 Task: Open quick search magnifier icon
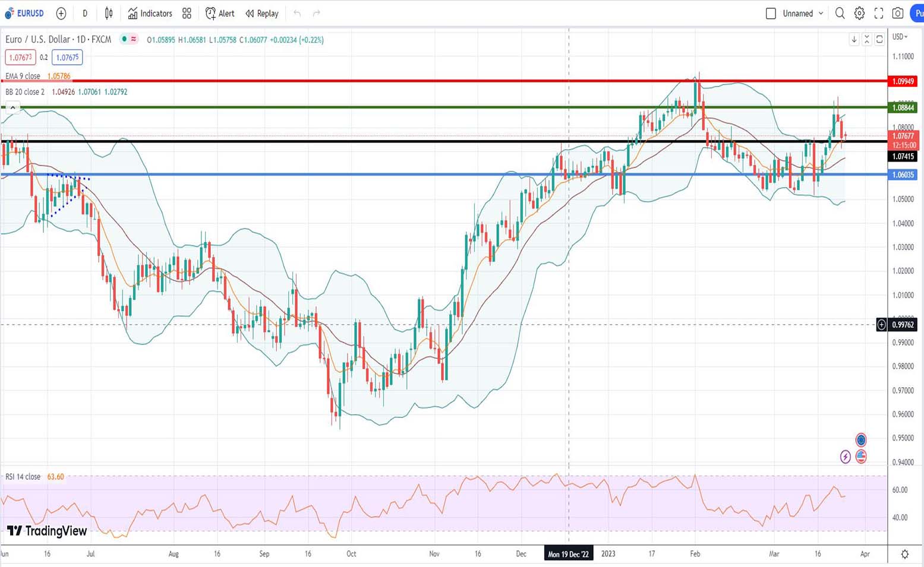click(840, 13)
